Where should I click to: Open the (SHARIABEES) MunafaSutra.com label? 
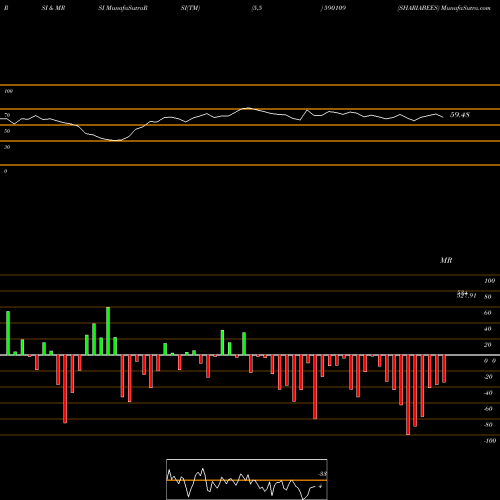pyautogui.click(x=444, y=8)
